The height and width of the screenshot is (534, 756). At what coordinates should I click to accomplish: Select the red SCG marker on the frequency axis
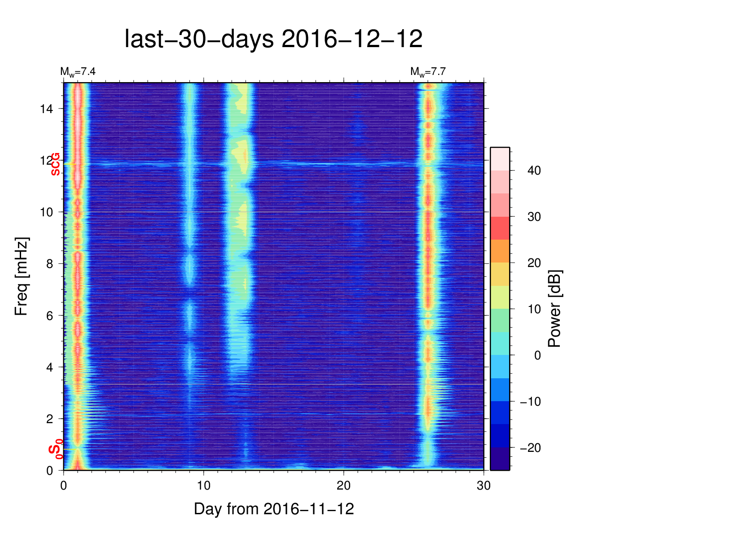(x=55, y=164)
